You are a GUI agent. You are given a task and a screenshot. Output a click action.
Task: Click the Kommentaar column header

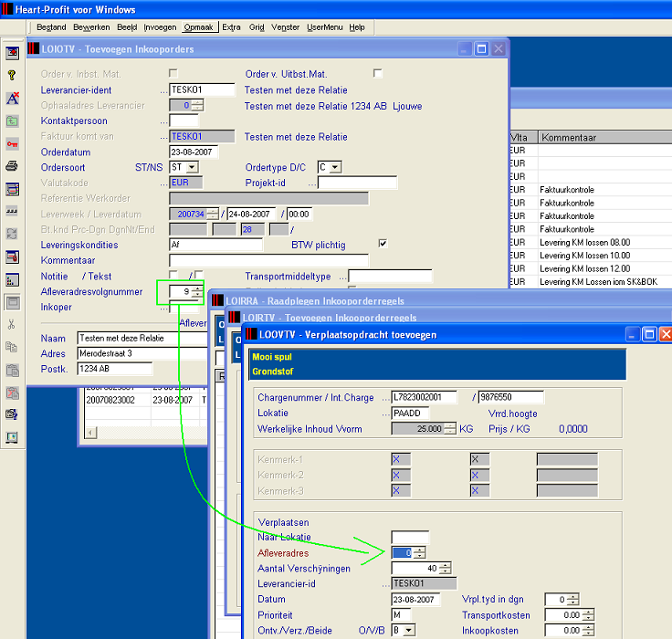tap(604, 138)
